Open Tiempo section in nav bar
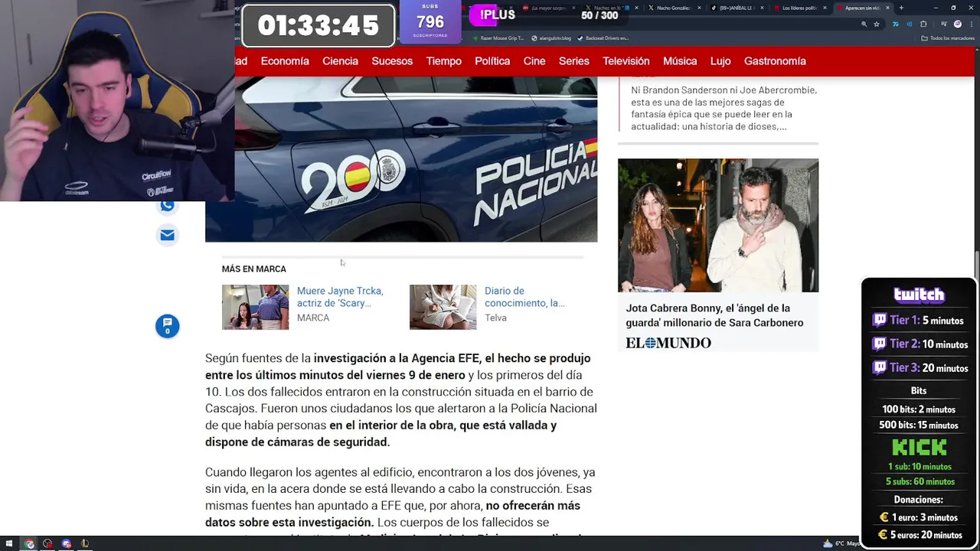980x551 pixels. pos(444,61)
